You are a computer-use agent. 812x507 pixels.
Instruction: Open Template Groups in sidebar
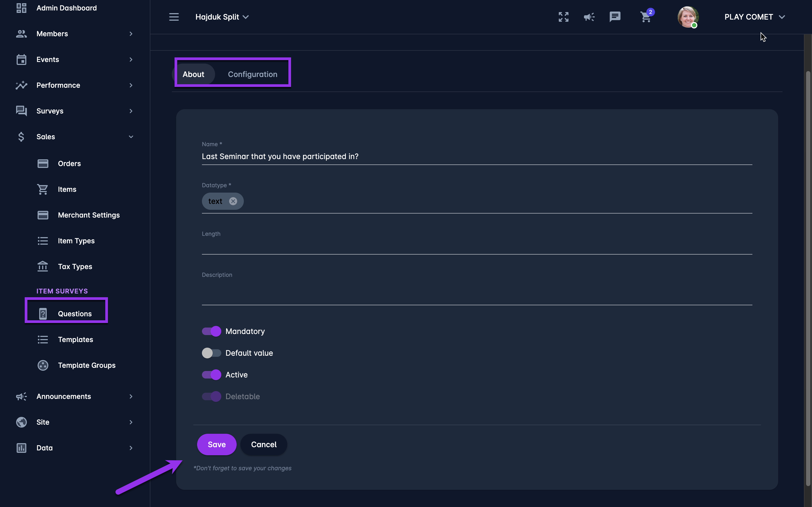click(86, 365)
